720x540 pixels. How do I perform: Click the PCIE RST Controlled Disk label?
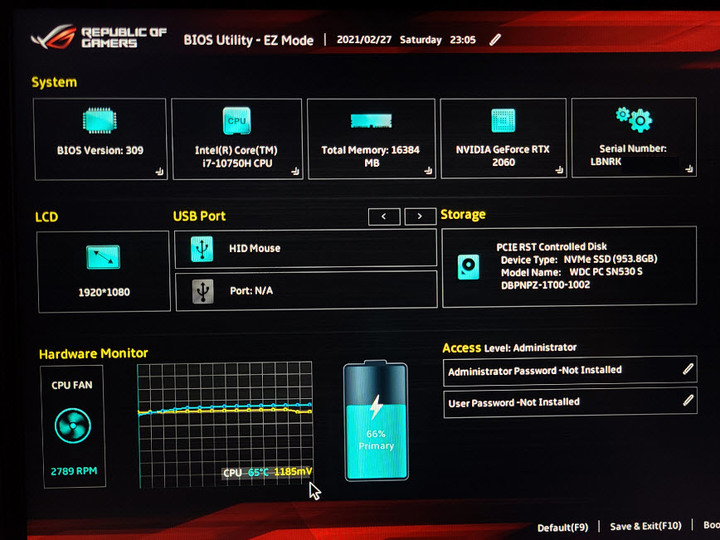[551, 247]
